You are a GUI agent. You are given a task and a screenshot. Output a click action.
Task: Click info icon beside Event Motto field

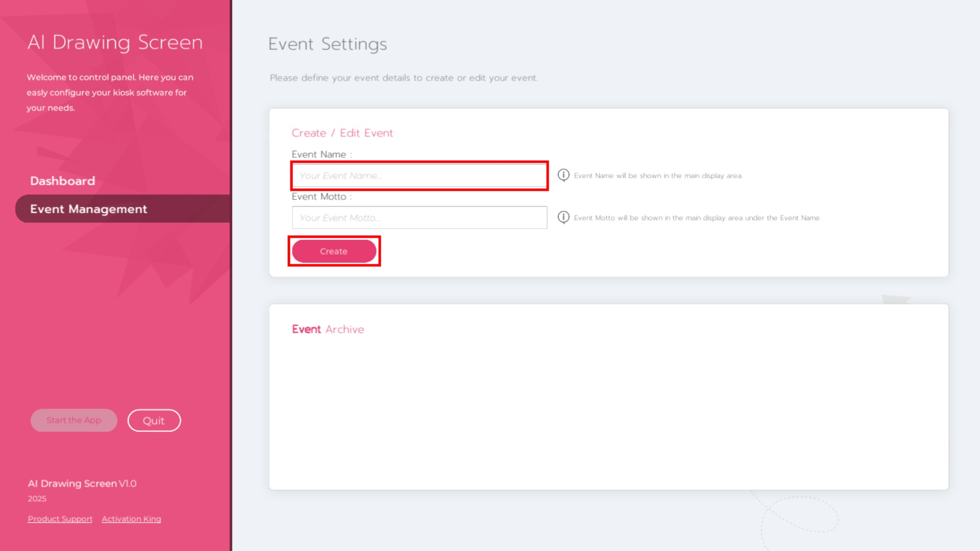click(563, 217)
